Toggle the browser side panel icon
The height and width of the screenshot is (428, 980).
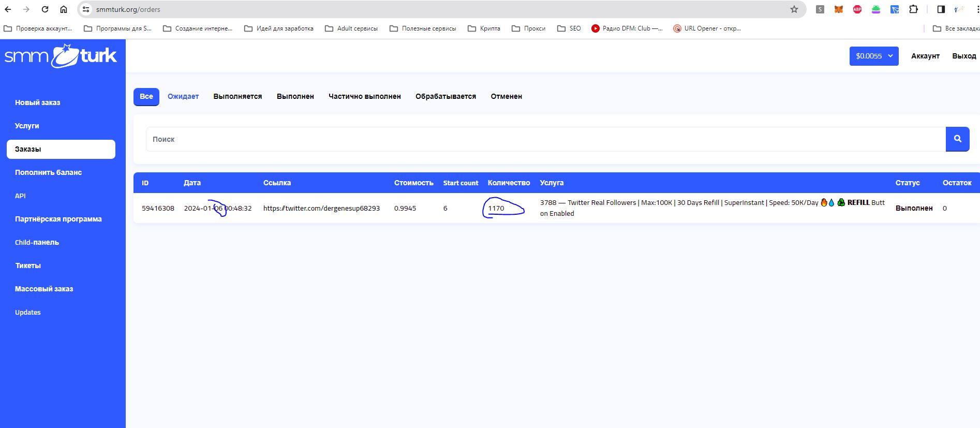click(x=941, y=9)
